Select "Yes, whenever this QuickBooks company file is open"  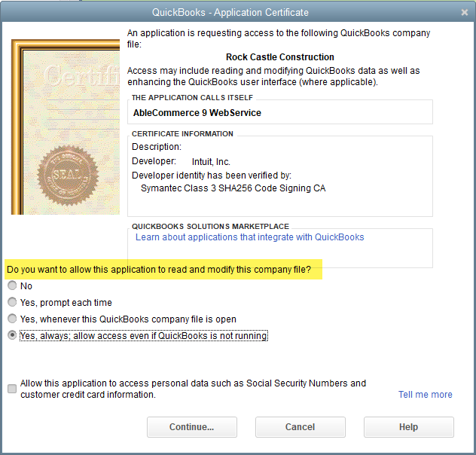coord(12,319)
